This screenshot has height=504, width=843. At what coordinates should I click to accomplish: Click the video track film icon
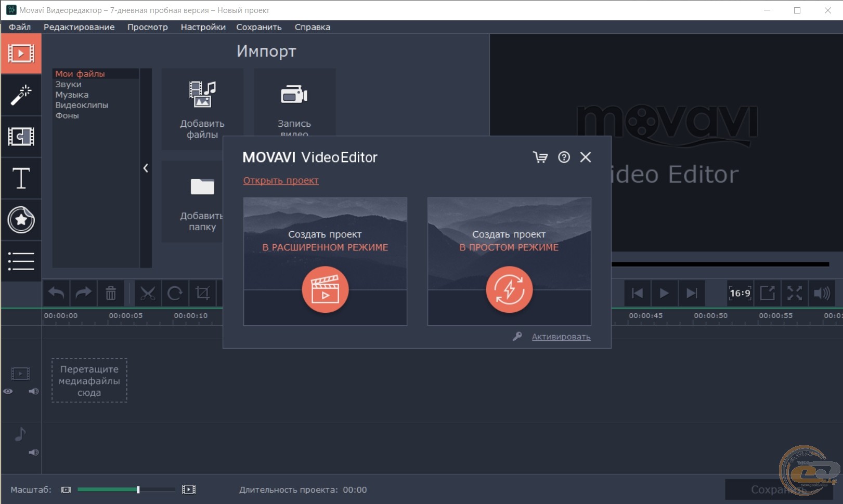pyautogui.click(x=21, y=374)
